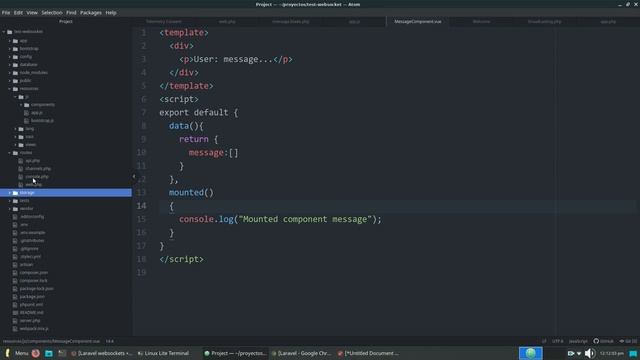640x360 pixels.
Task: Open the File menu
Action: click(6, 13)
